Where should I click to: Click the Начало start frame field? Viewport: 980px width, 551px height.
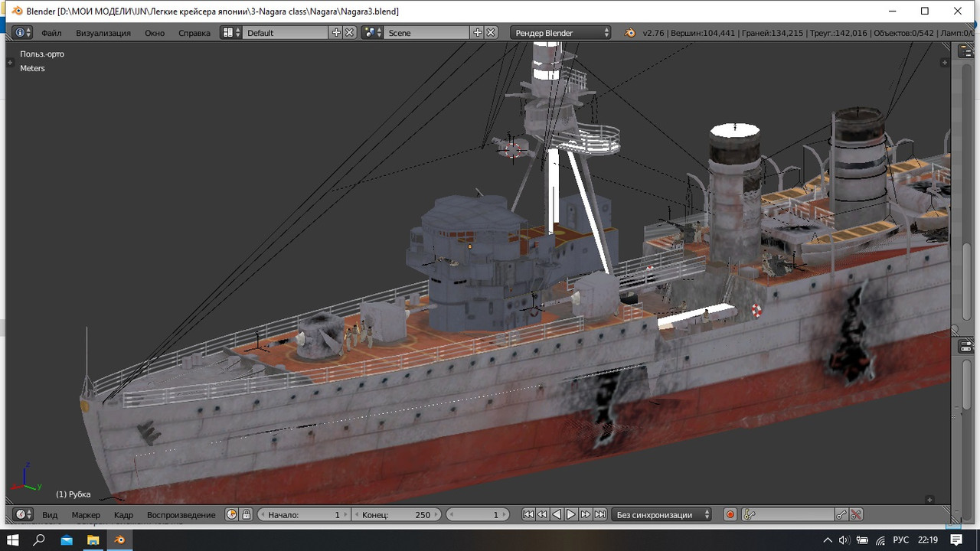[304, 515]
